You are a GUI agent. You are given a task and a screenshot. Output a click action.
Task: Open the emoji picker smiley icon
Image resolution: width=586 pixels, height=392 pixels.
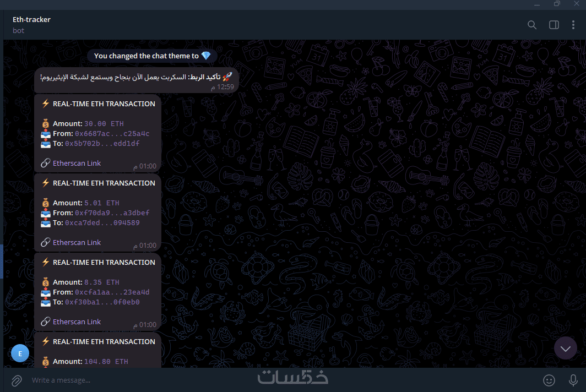point(549,380)
